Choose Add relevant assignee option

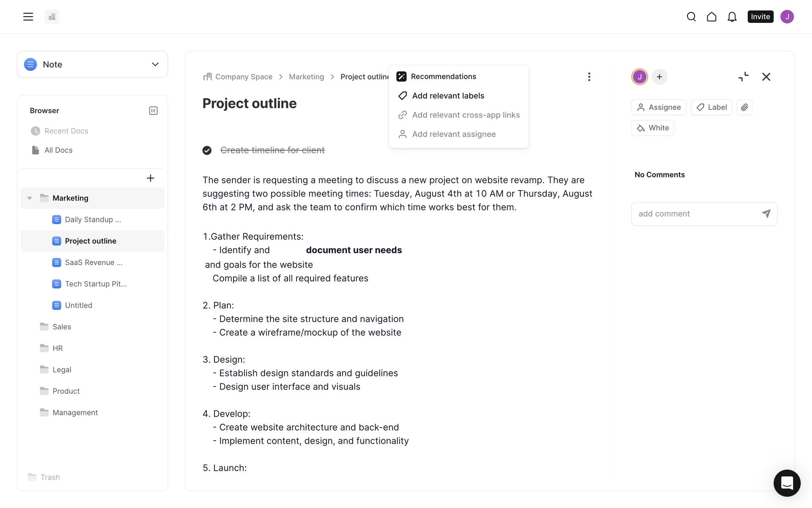pyautogui.click(x=453, y=134)
